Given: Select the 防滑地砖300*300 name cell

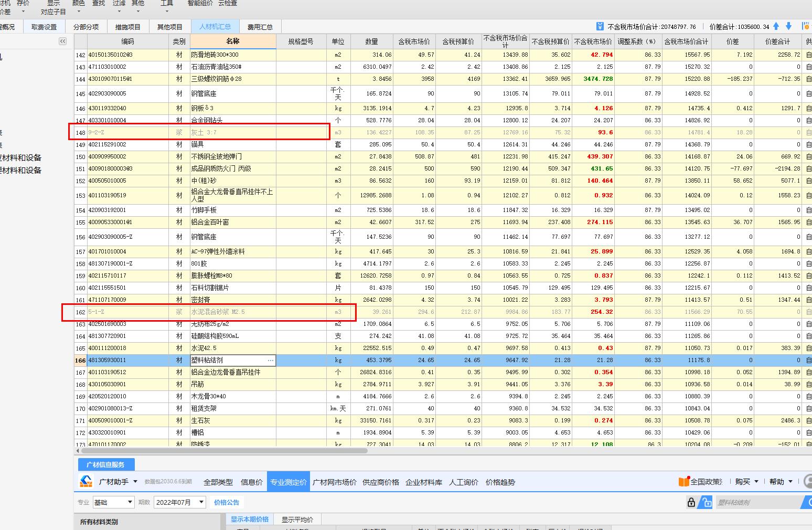Looking at the screenshot, I should pyautogui.click(x=233, y=55).
